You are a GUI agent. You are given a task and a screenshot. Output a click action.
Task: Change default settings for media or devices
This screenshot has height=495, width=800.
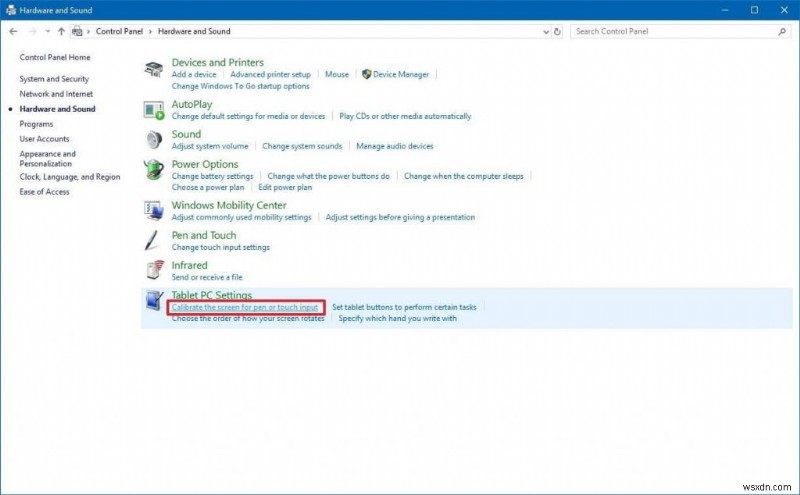point(248,116)
